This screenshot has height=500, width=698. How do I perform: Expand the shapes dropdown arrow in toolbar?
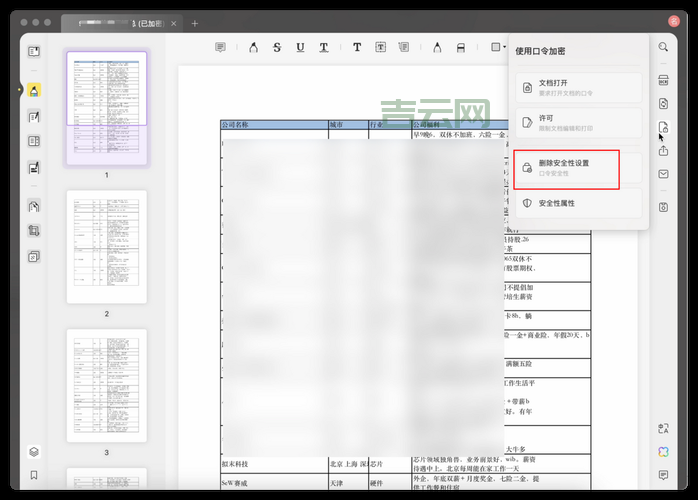(504, 47)
